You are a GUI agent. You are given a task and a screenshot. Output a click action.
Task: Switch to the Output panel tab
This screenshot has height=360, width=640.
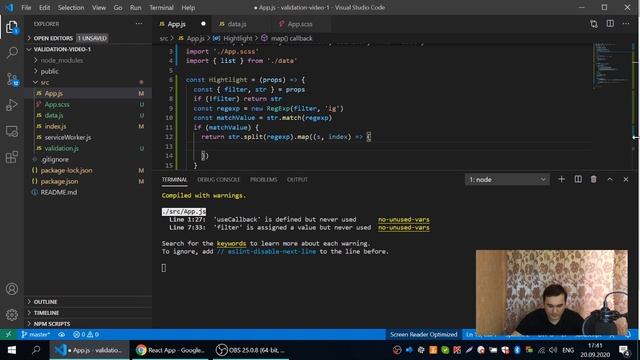[x=297, y=180]
